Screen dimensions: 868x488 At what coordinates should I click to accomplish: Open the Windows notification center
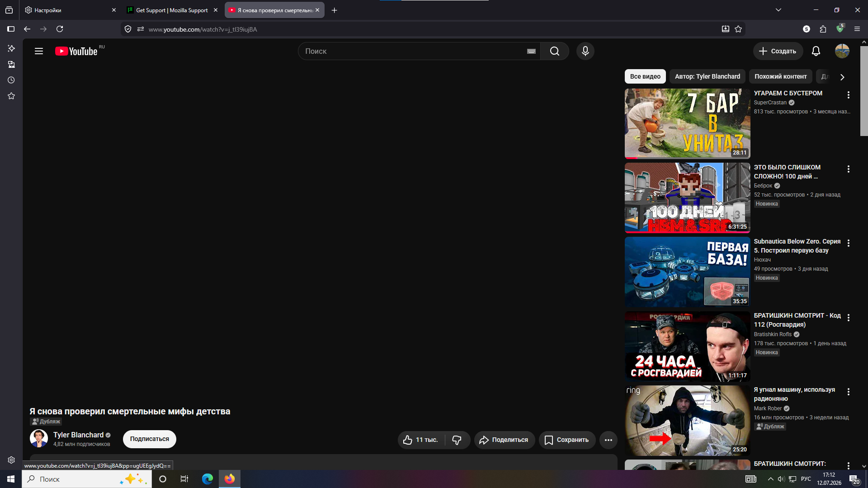(x=854, y=479)
